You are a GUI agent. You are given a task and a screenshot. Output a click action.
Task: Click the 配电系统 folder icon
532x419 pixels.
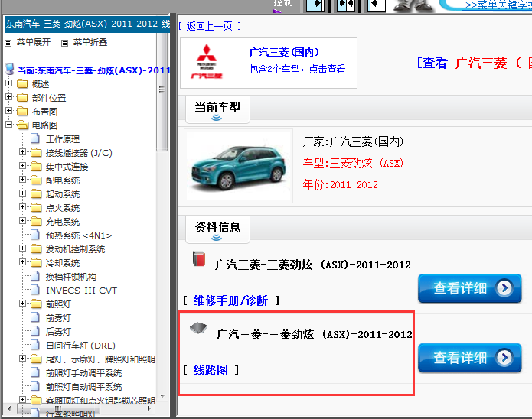pos(36,180)
